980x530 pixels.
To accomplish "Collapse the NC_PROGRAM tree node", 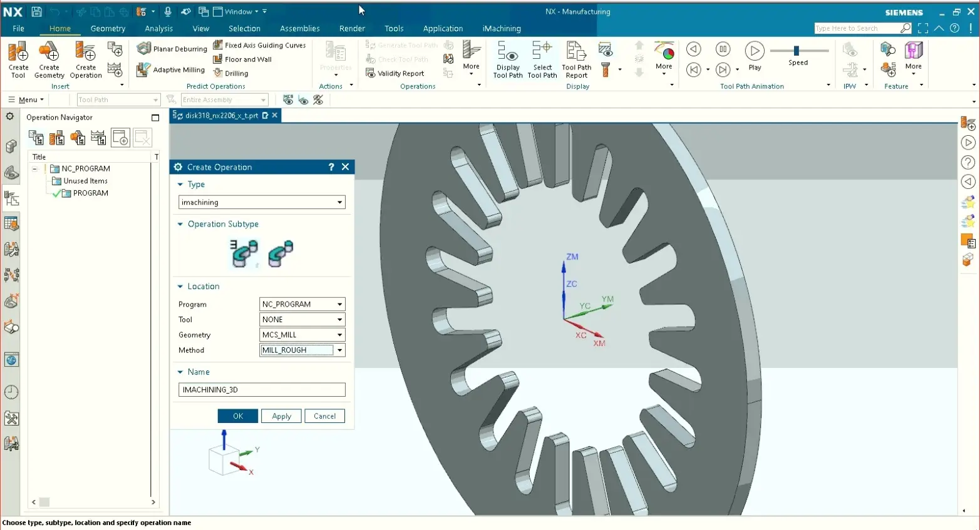I will point(35,168).
